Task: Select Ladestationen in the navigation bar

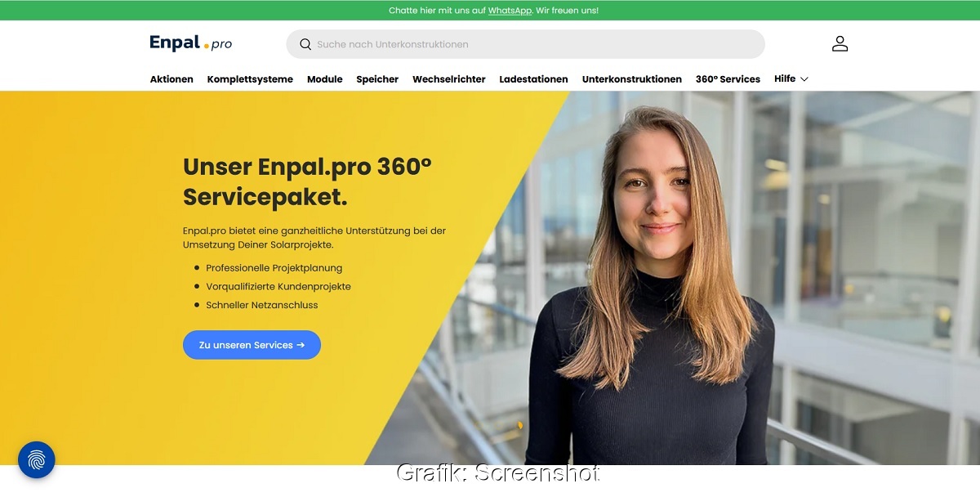Action: (x=533, y=79)
